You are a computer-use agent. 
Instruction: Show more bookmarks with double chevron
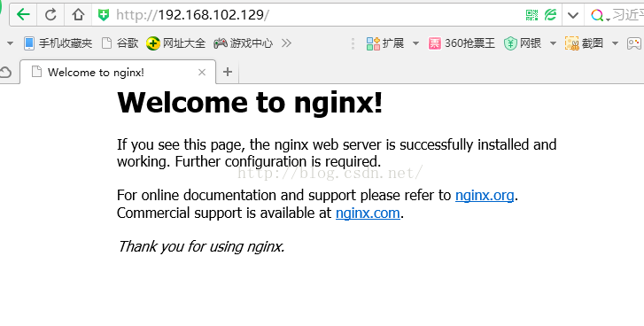(286, 43)
